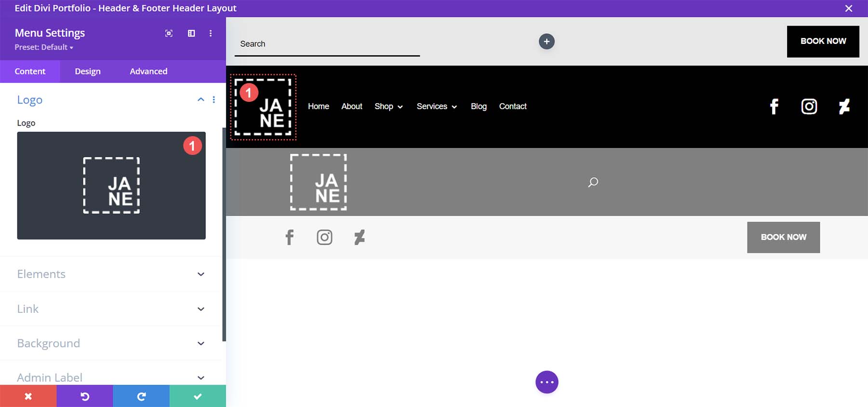Discard changes with the red X button

(28, 396)
